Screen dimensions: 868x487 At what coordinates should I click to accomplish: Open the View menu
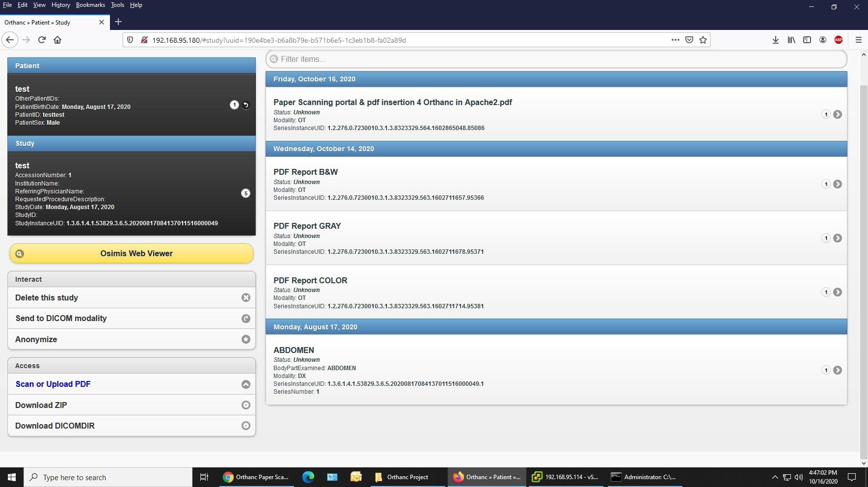39,5
